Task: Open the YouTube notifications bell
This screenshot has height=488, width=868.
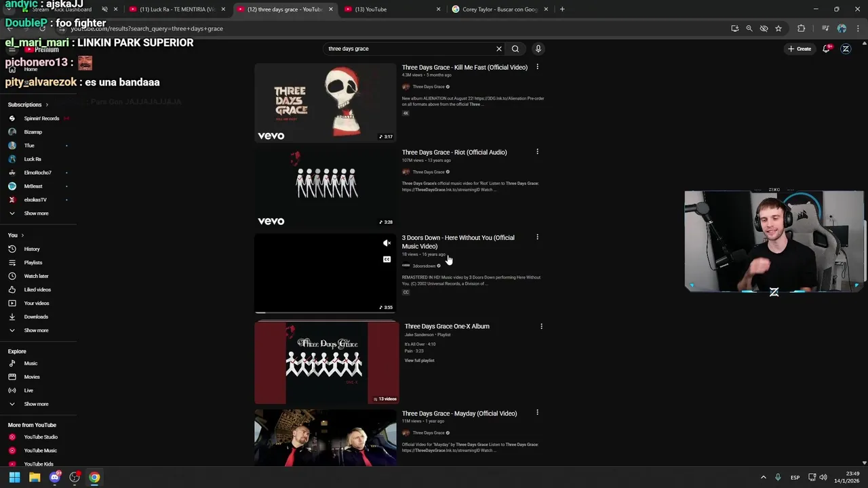Action: coord(827,49)
